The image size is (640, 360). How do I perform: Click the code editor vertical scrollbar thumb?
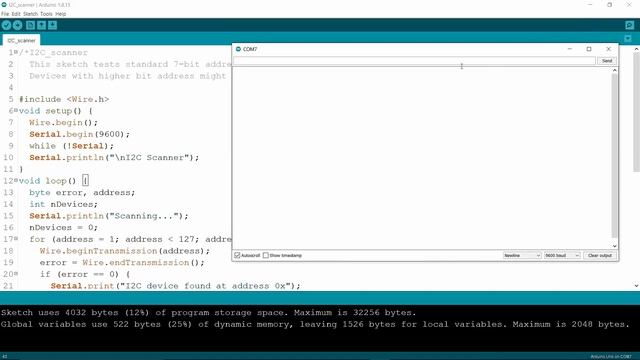[x=636, y=112]
